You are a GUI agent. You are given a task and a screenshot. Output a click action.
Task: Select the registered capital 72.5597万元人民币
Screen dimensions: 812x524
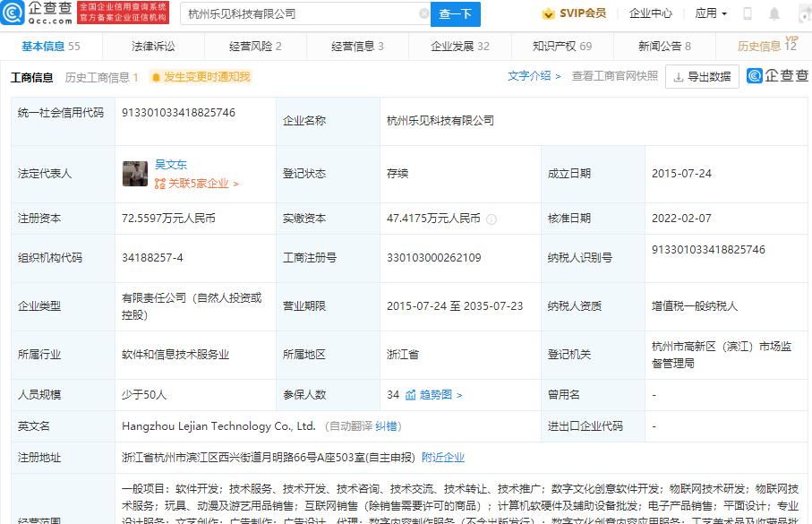[168, 219]
